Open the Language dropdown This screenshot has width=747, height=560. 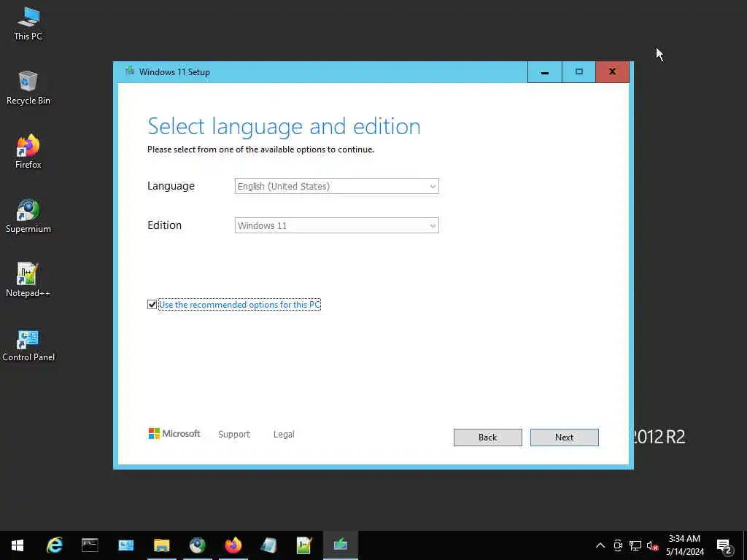click(336, 186)
